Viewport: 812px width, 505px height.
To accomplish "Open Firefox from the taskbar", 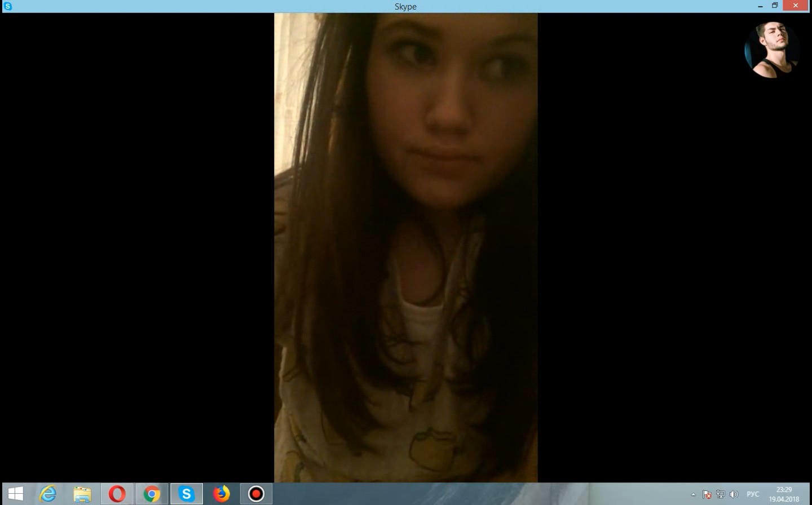I will 222,494.
